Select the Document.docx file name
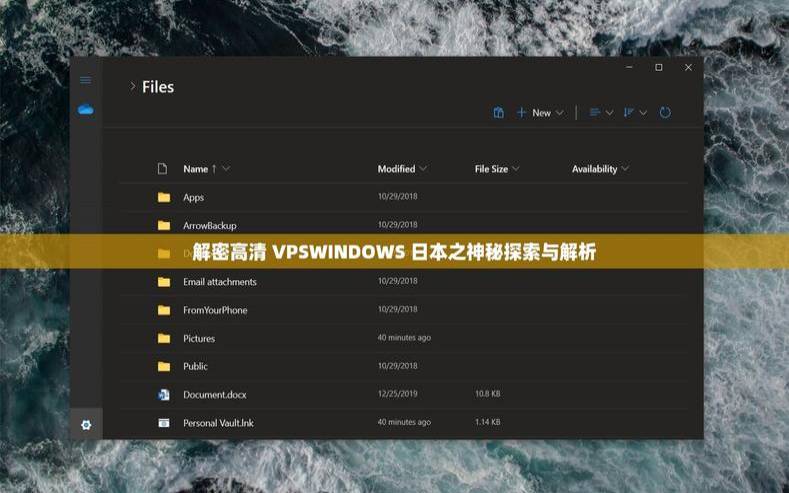 pos(215,395)
